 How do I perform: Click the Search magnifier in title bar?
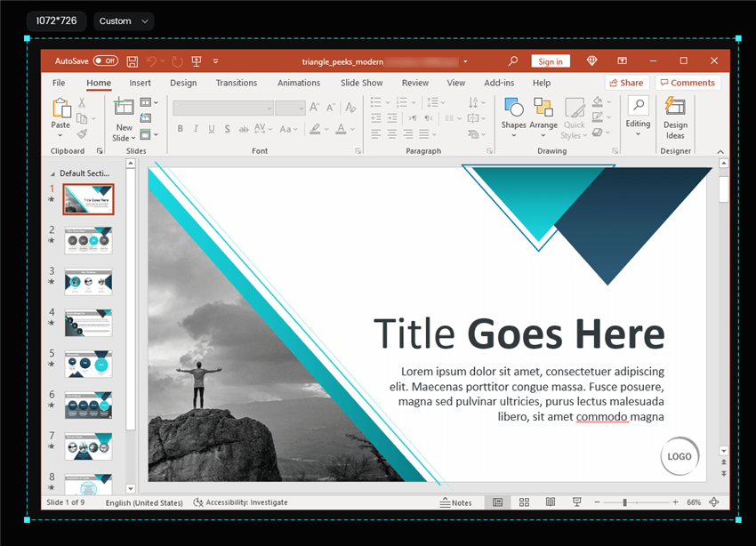pyautogui.click(x=512, y=61)
